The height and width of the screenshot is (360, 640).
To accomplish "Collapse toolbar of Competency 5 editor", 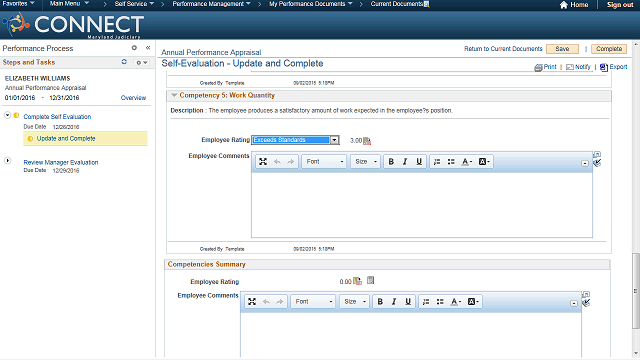I will [585, 163].
